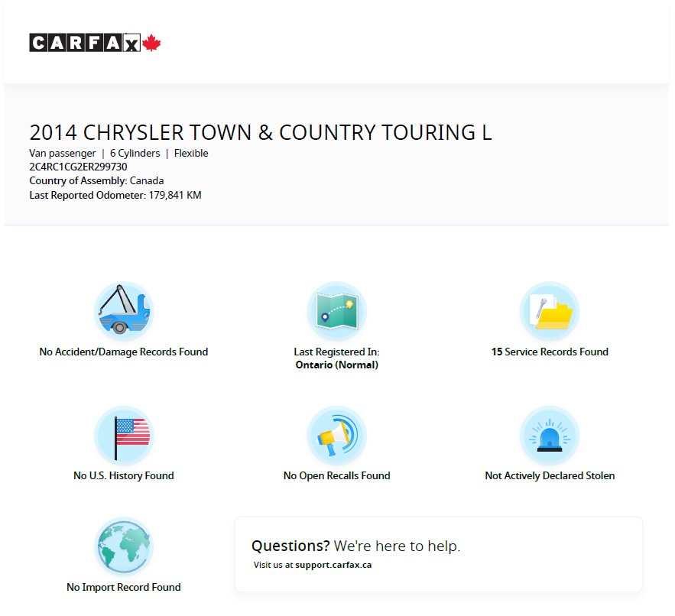
Task: Open No Open Recalls Found
Action: point(336,475)
